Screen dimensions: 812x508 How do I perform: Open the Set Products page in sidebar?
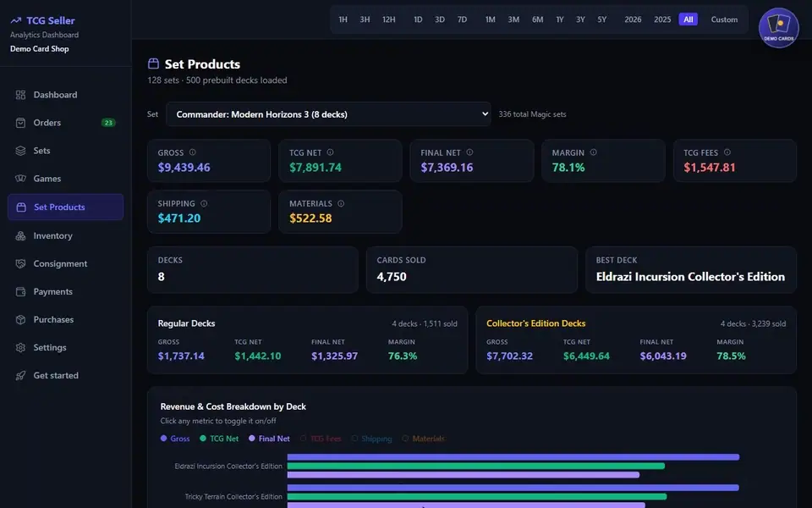[66, 207]
